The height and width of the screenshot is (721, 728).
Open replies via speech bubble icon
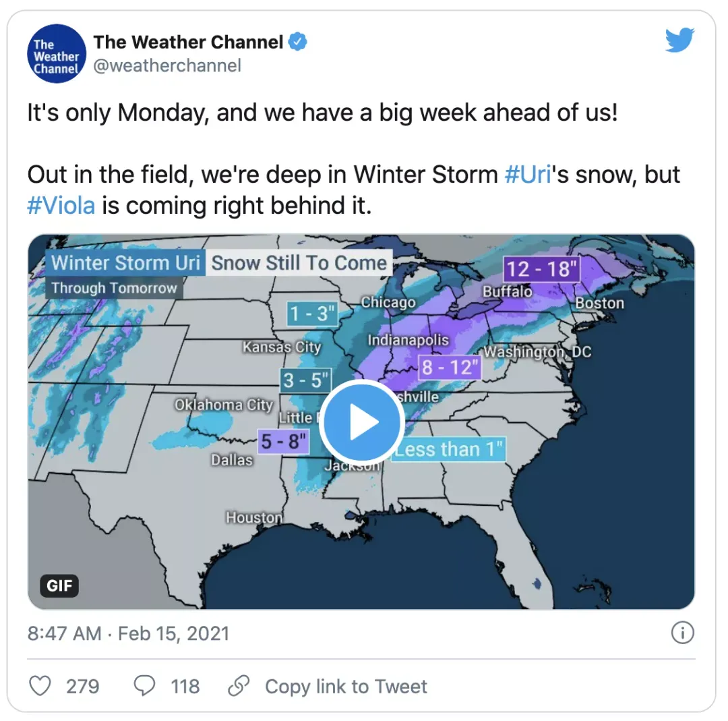[x=144, y=686]
